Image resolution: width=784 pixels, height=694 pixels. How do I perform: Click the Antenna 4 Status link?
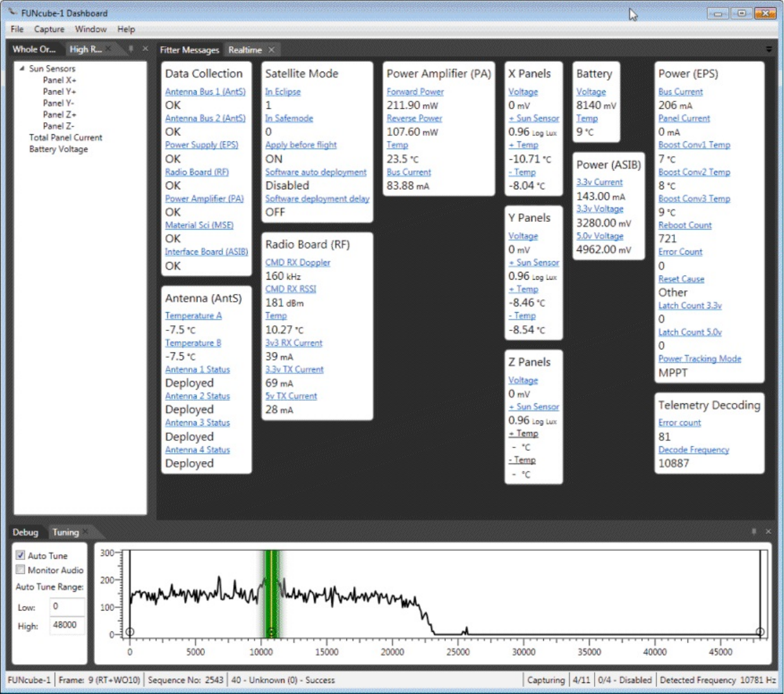tap(197, 450)
